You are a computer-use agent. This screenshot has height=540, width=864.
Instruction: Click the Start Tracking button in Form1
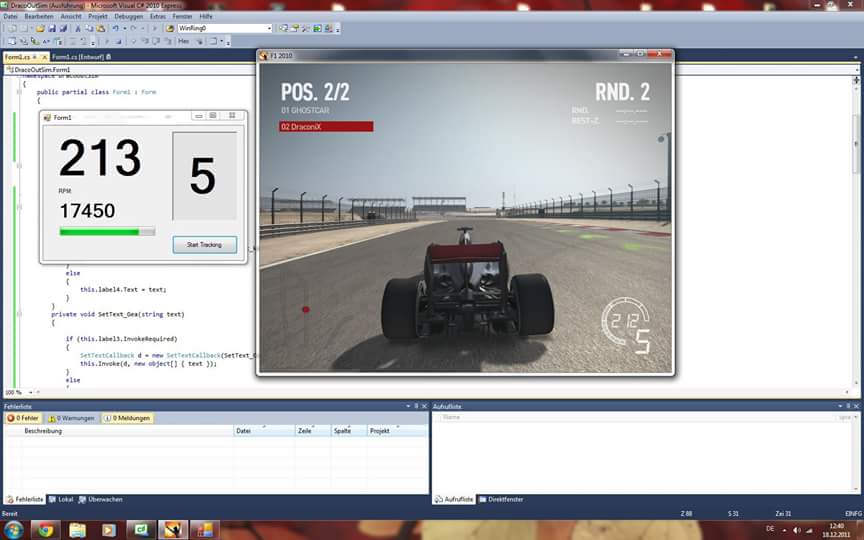(x=204, y=245)
